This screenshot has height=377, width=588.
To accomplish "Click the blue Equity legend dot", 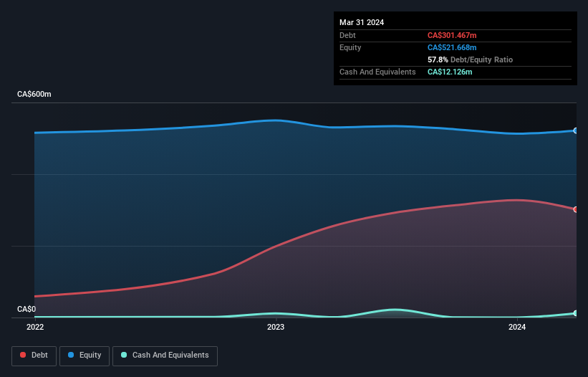I will [71, 355].
